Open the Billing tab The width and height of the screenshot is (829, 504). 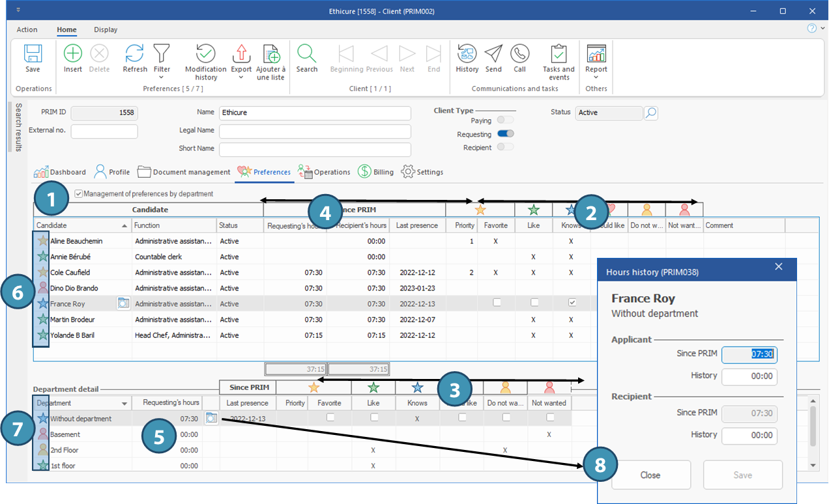click(376, 172)
